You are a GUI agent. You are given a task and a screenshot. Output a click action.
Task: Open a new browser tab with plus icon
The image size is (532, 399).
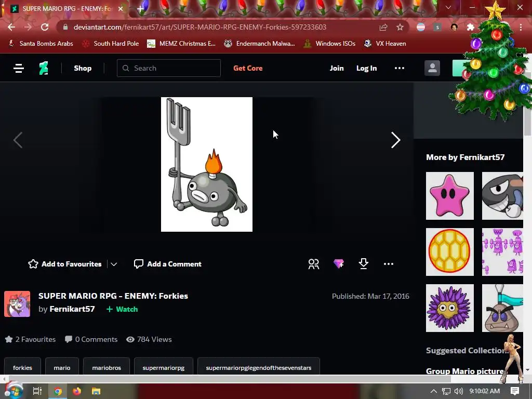(x=140, y=9)
